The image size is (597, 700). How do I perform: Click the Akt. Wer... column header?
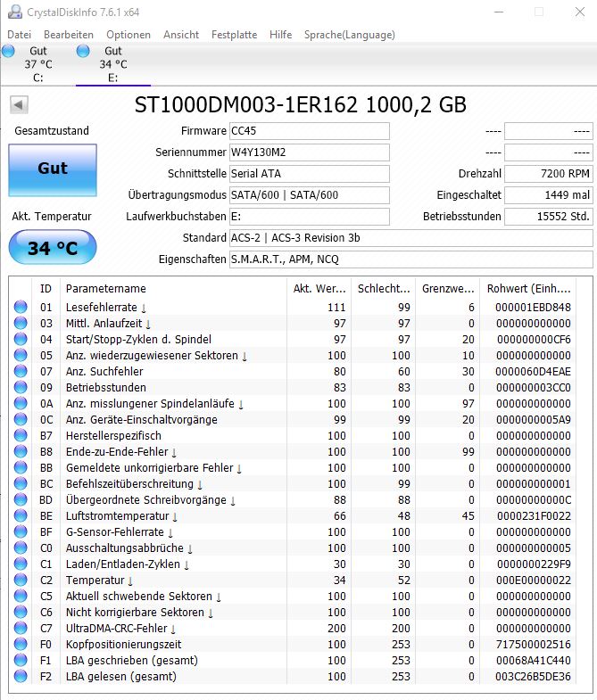pyautogui.click(x=319, y=289)
